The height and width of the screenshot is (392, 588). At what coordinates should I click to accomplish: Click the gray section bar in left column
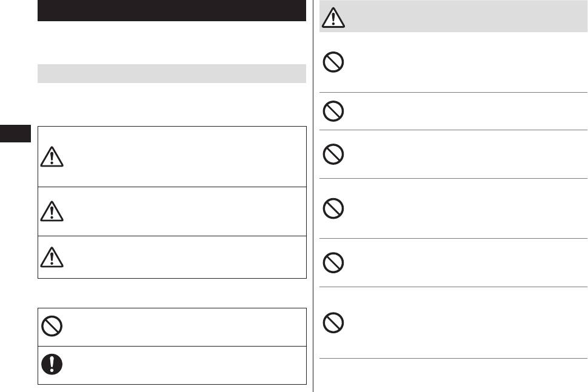point(172,73)
